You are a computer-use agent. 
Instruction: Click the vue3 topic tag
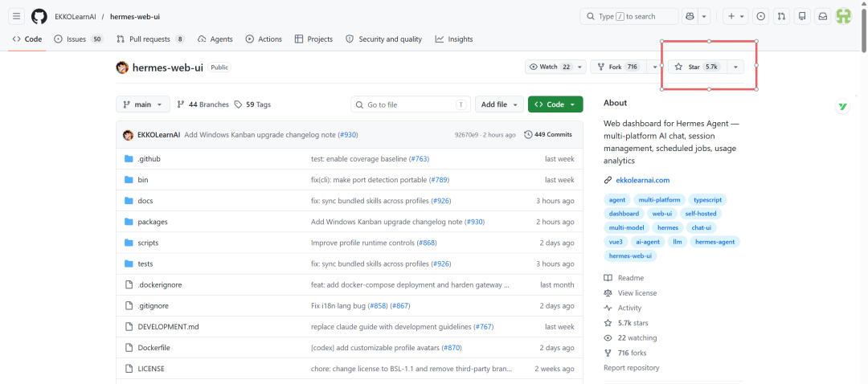point(616,242)
